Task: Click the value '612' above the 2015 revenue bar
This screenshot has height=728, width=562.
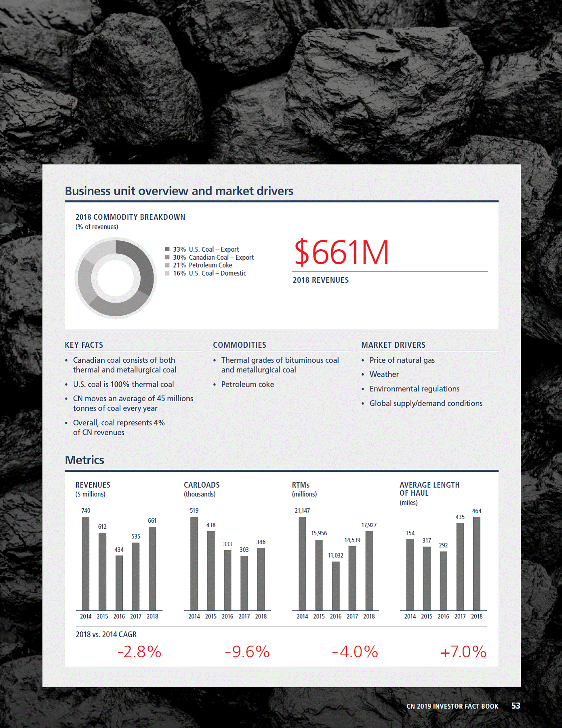Action: coord(102,527)
